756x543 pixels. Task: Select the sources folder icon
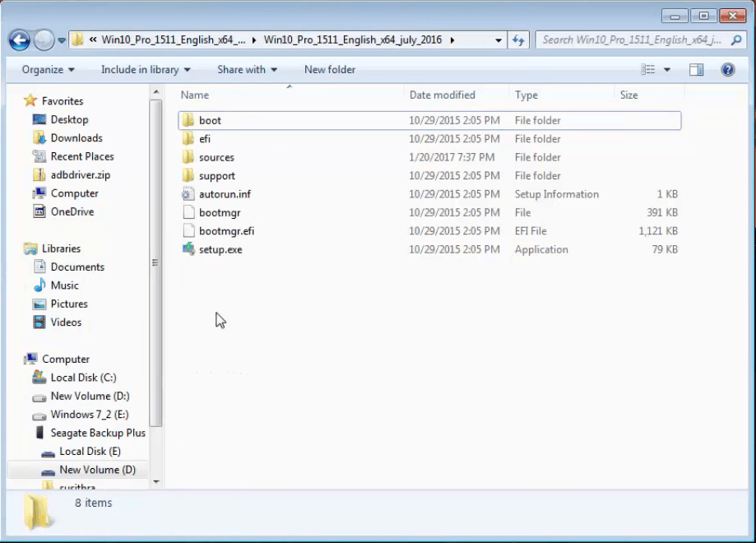[188, 157]
